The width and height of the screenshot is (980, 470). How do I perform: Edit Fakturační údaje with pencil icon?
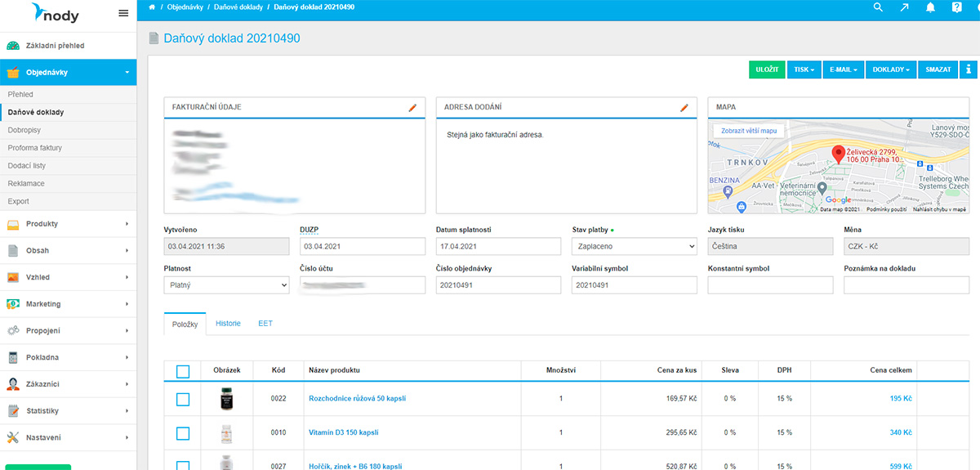[x=412, y=107]
